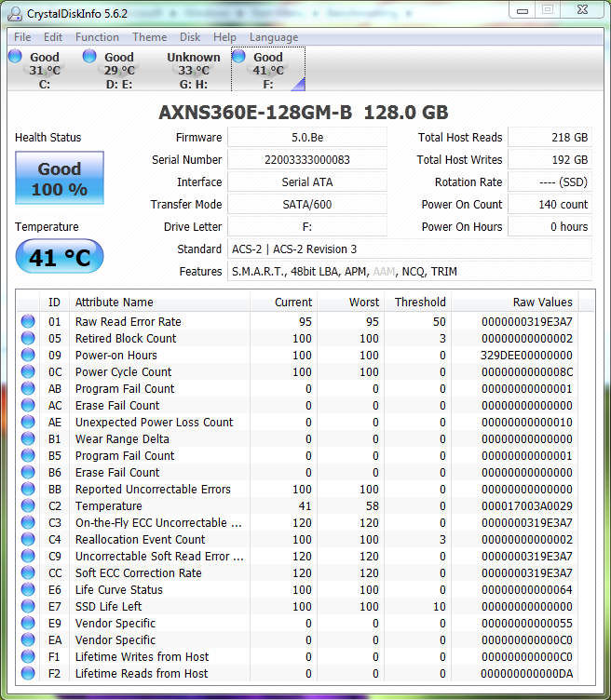This screenshot has height=700, width=611.
Task: Select the C: drive status orb
Action: click(x=16, y=57)
